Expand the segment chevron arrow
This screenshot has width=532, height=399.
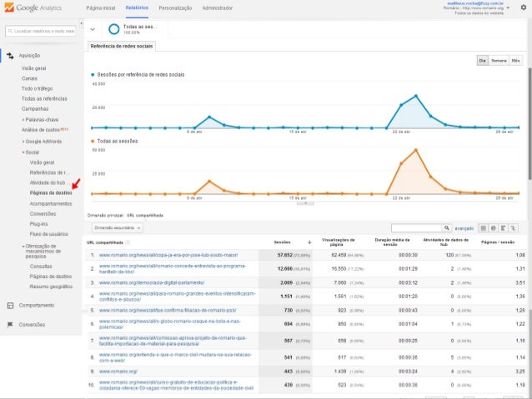[x=92, y=28]
